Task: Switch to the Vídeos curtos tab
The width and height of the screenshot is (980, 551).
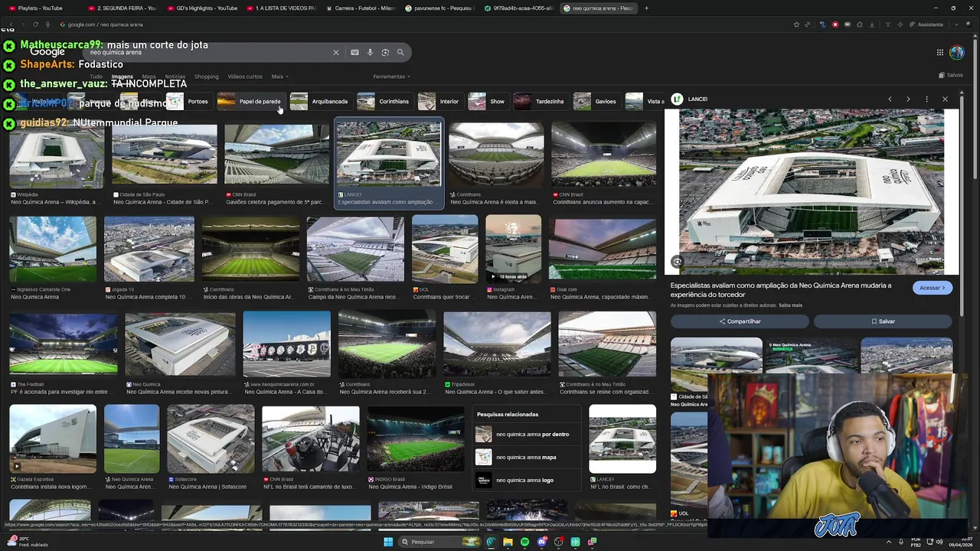Action: coord(244,77)
